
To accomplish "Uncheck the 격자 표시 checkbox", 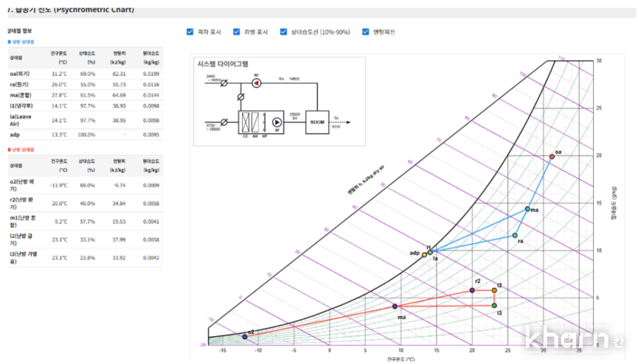I will point(190,32).
